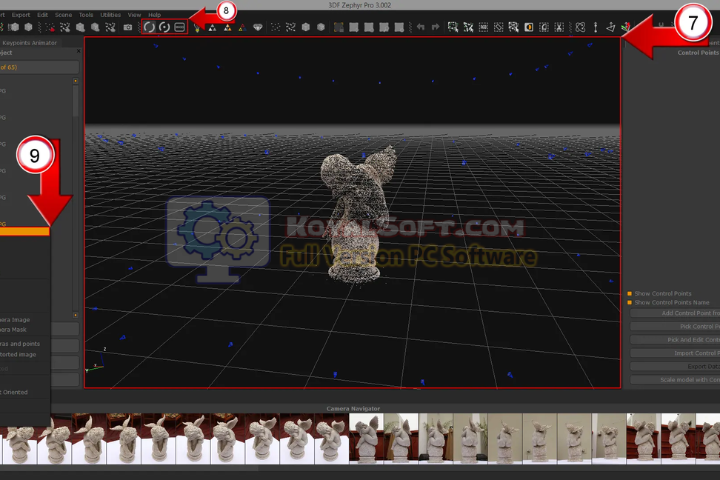Toggle the light bulb lighting icon
The height and width of the screenshot is (480, 720).
tap(197, 28)
